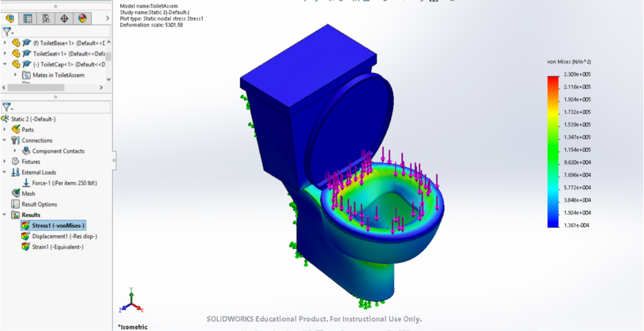The height and width of the screenshot is (331, 644).
Task: Open Result Options in the study tree
Action: (x=15, y=204)
